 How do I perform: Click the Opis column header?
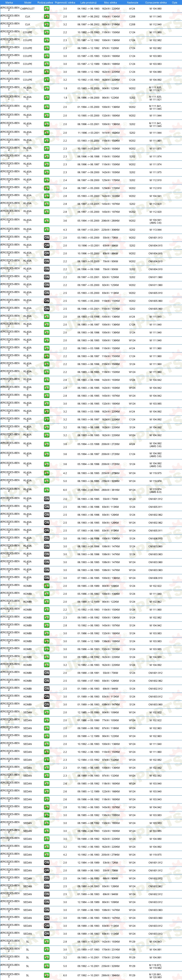pos(174,2)
